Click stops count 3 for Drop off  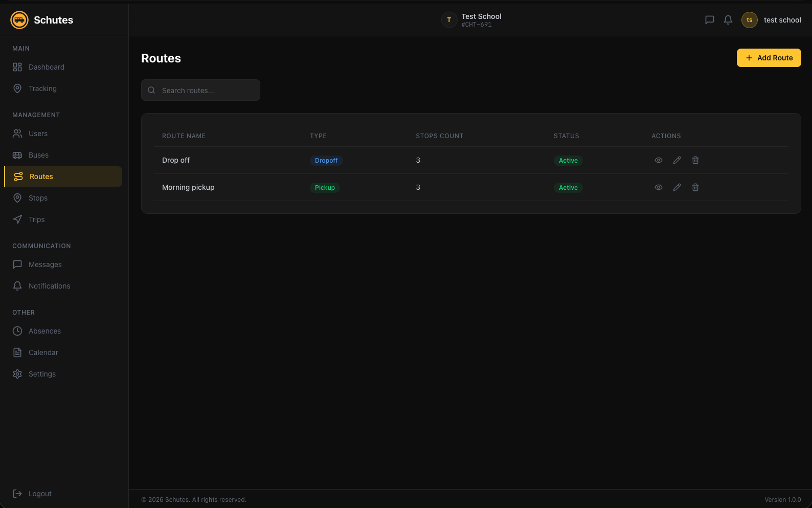coord(418,160)
